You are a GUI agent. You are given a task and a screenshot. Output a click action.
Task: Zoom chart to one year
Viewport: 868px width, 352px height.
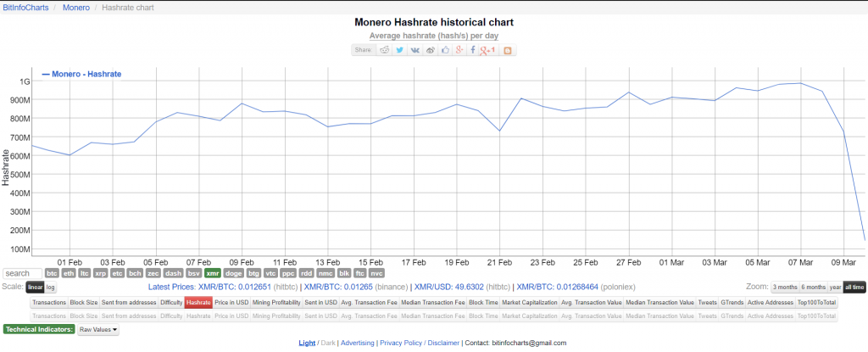click(835, 288)
